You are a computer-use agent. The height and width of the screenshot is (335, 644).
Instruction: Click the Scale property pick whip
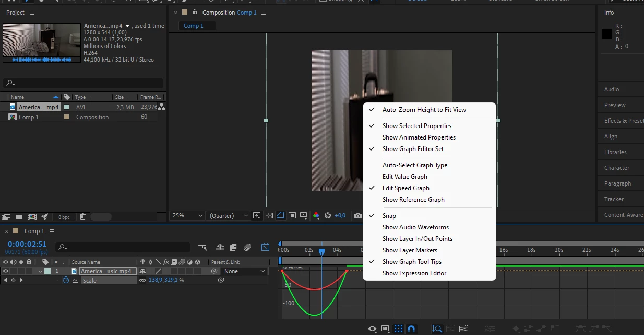tap(221, 280)
